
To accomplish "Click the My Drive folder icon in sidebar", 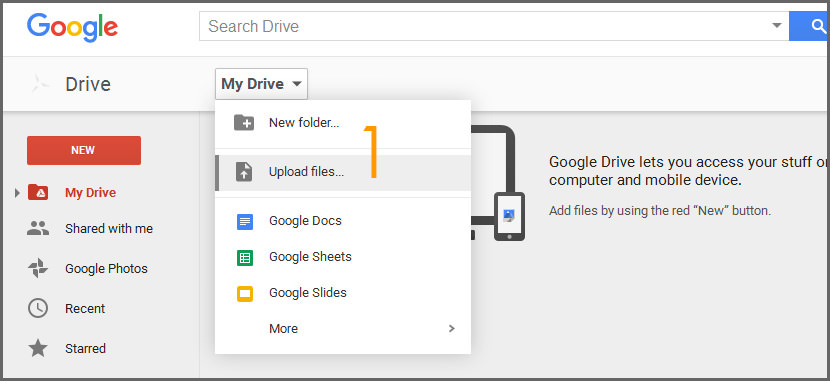I will tap(38, 192).
